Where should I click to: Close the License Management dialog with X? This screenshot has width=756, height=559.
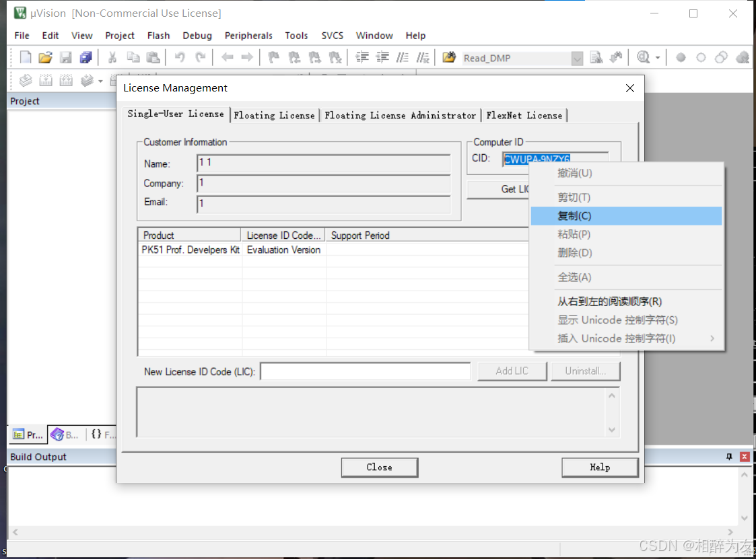pyautogui.click(x=629, y=88)
